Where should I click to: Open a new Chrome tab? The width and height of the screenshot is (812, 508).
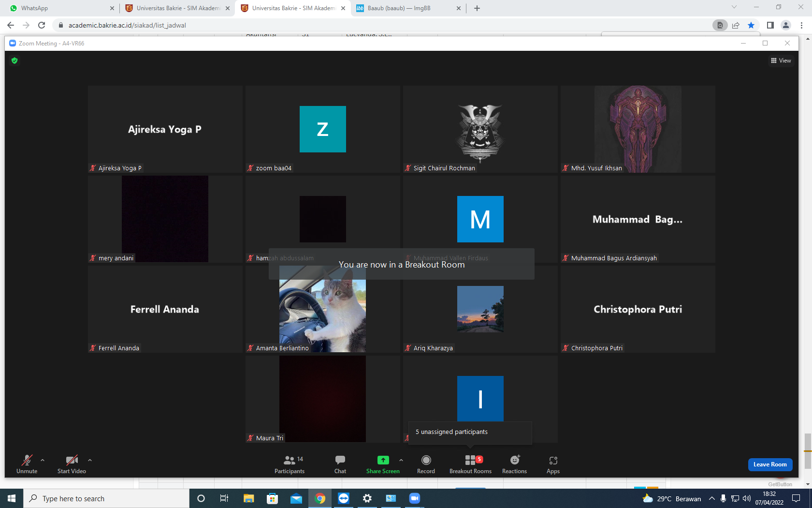coord(477,8)
